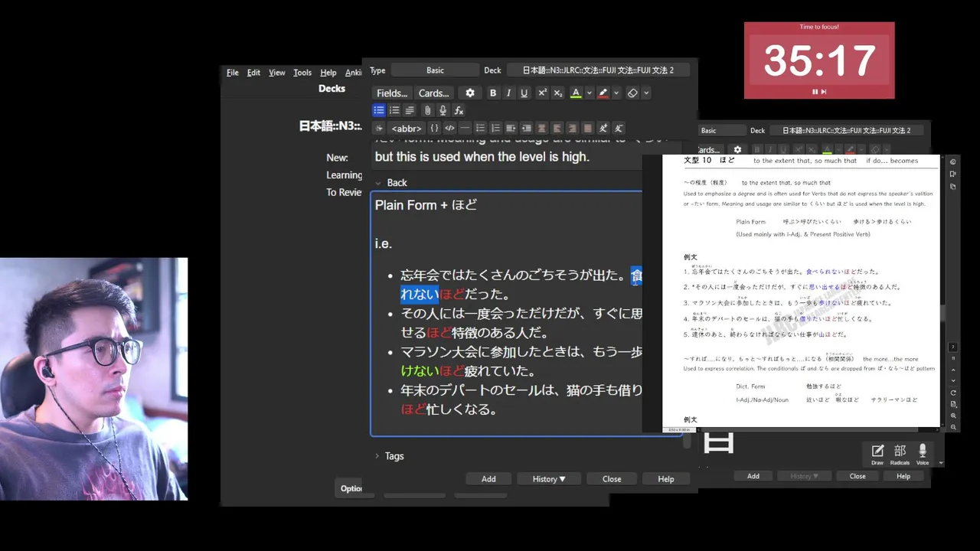The width and height of the screenshot is (980, 551).
Task: Open Voice input tool
Action: point(923,454)
